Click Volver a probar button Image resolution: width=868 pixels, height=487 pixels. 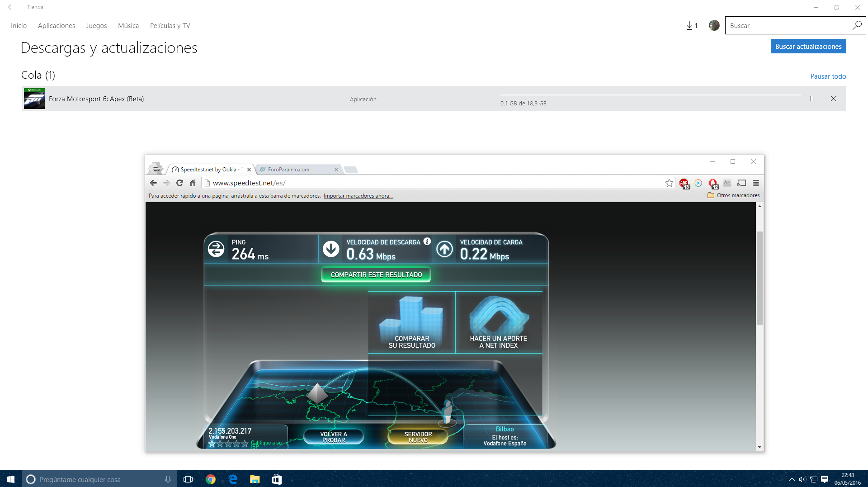pos(334,437)
